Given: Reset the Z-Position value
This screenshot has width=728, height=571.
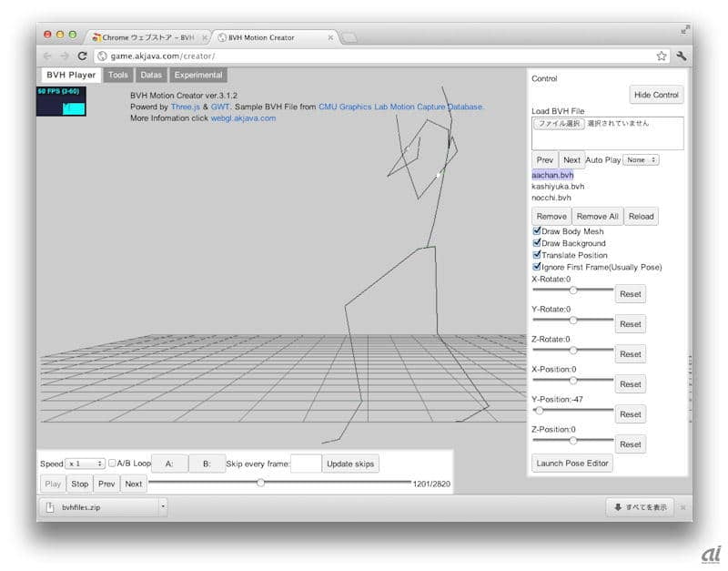Looking at the screenshot, I should coord(630,444).
